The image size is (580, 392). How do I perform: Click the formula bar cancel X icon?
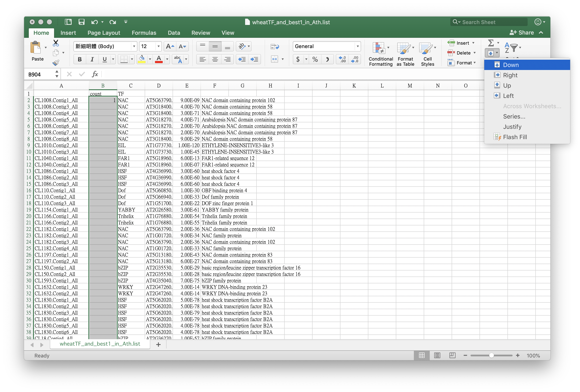point(69,74)
